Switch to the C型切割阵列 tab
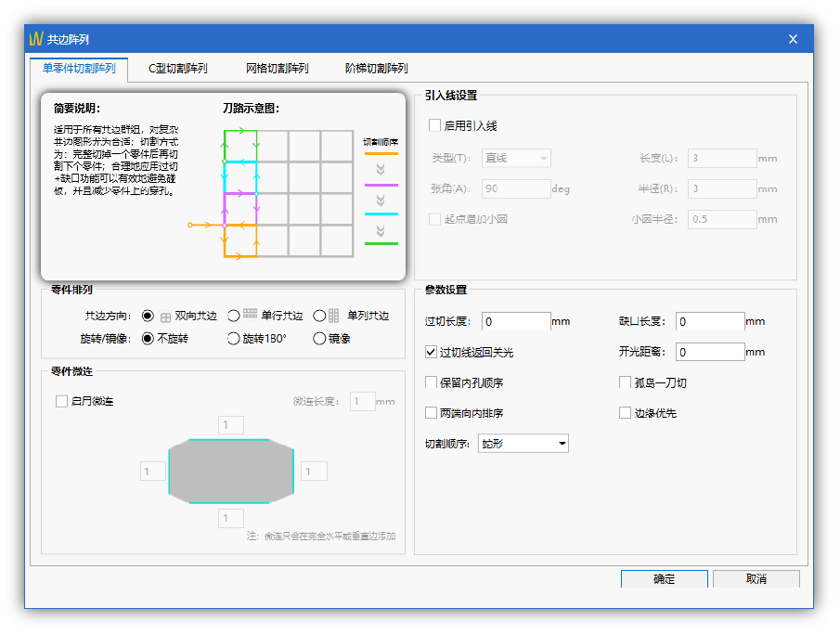The image size is (840, 634). click(178, 69)
